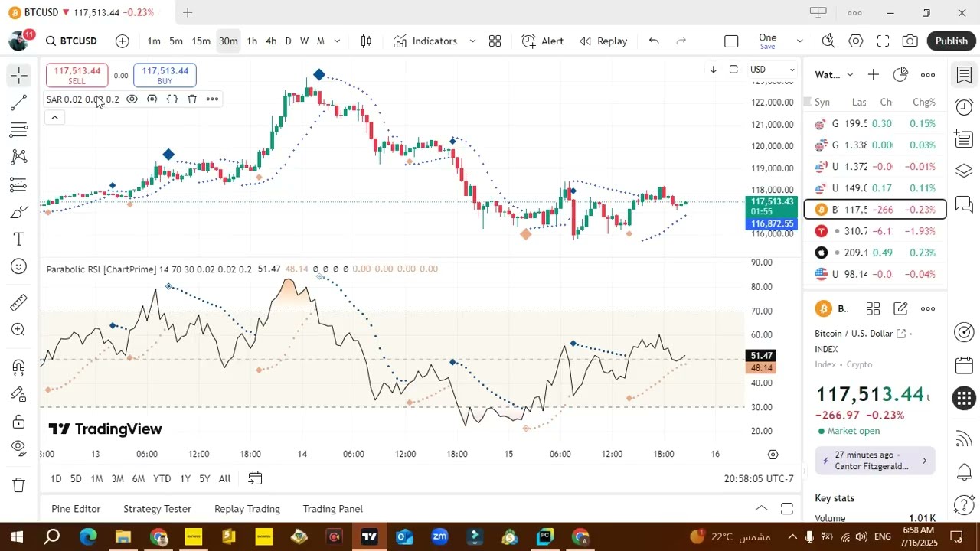Image resolution: width=980 pixels, height=551 pixels.
Task: Toggle fullscreen mode
Action: (x=883, y=41)
